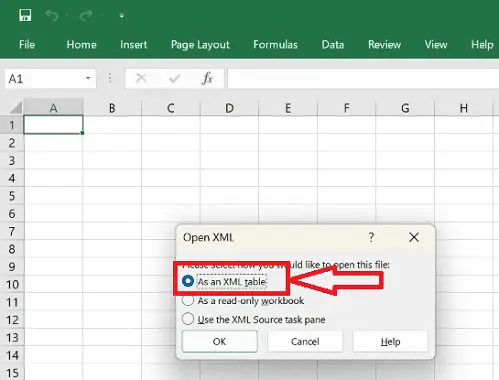499x380 pixels.
Task: Switch to the Home tab
Action: click(x=81, y=44)
